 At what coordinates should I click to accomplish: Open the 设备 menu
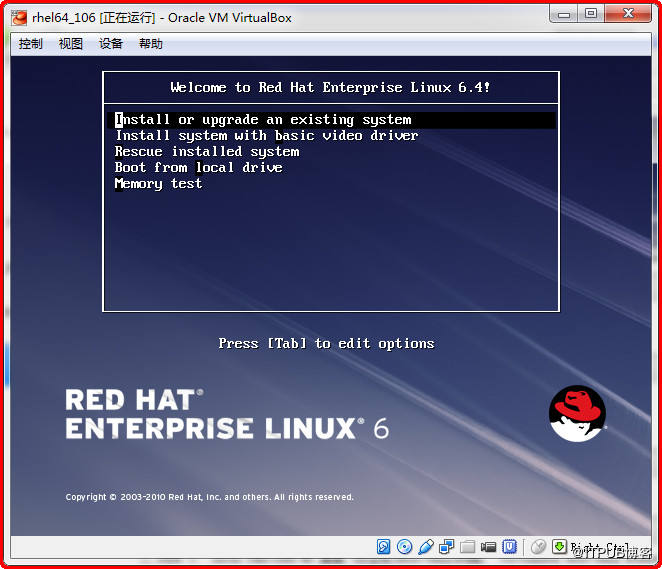tap(111, 43)
